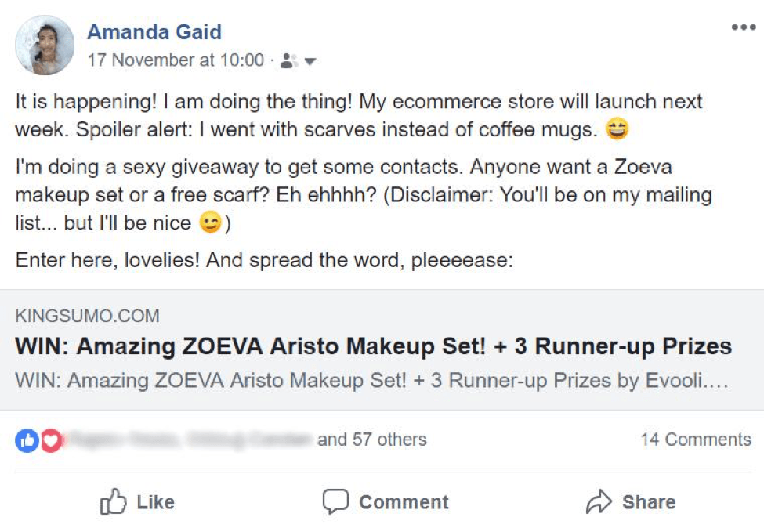This screenshot has width=764, height=532.
Task: View the "and 57 others" reactions list
Action: (x=371, y=440)
